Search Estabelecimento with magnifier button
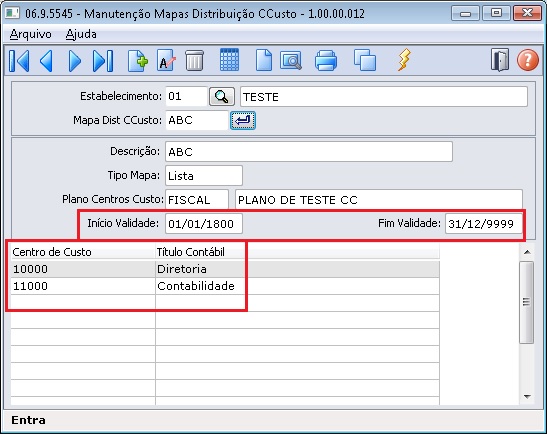 click(x=222, y=96)
